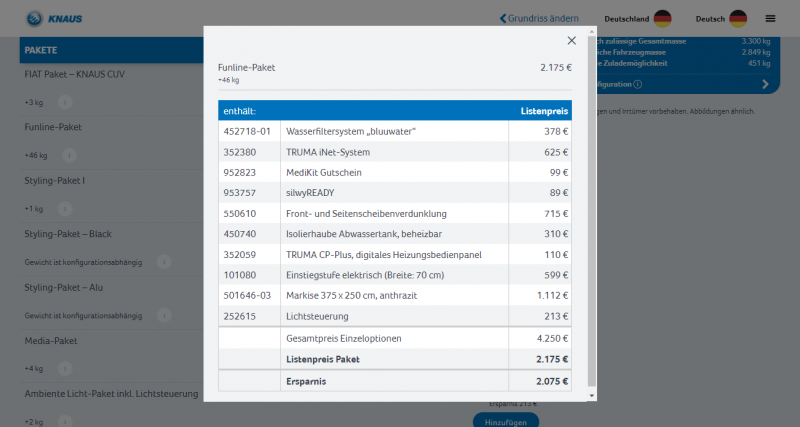Go back via Grundriss ändern link
The image size is (800, 427).
(x=539, y=18)
